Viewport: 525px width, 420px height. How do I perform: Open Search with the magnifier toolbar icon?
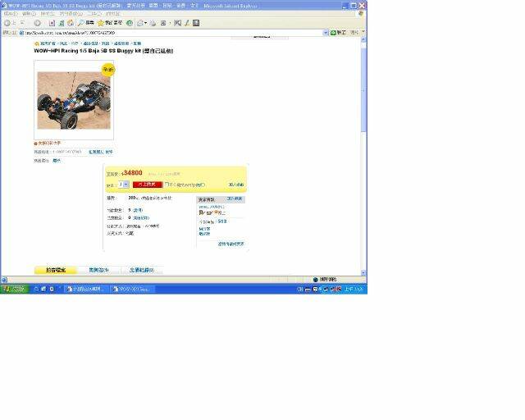tap(85, 23)
